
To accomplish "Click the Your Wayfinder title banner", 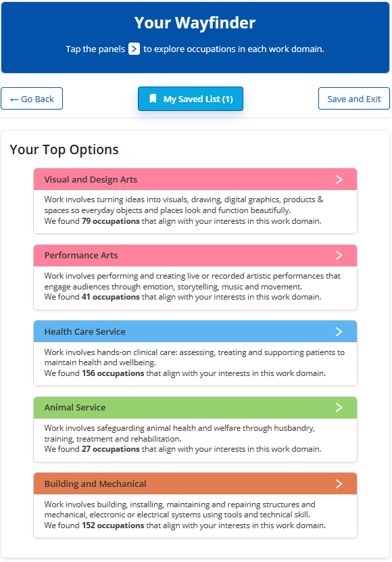I will [195, 22].
